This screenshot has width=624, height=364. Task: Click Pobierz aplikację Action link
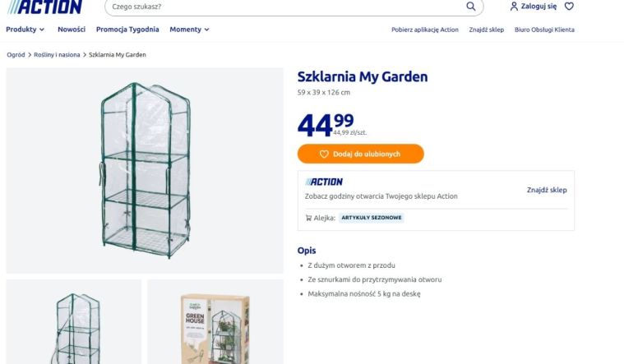[x=425, y=30]
